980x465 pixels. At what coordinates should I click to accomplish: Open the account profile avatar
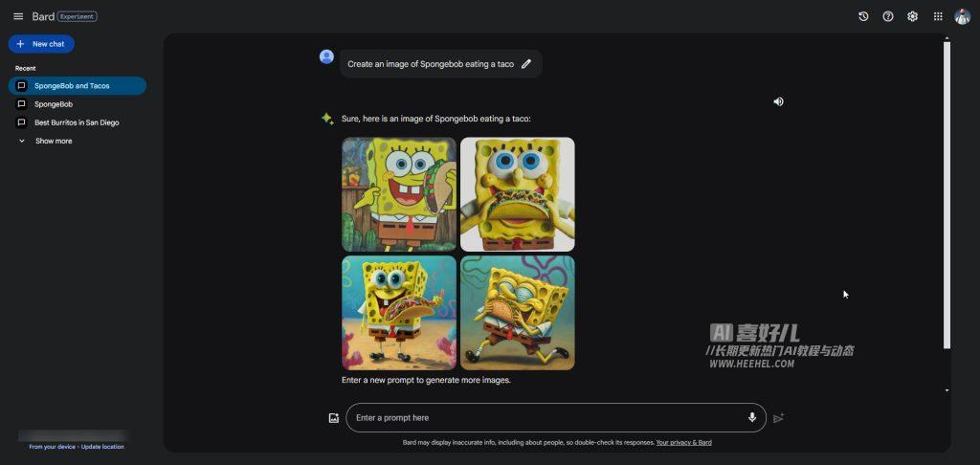[963, 17]
